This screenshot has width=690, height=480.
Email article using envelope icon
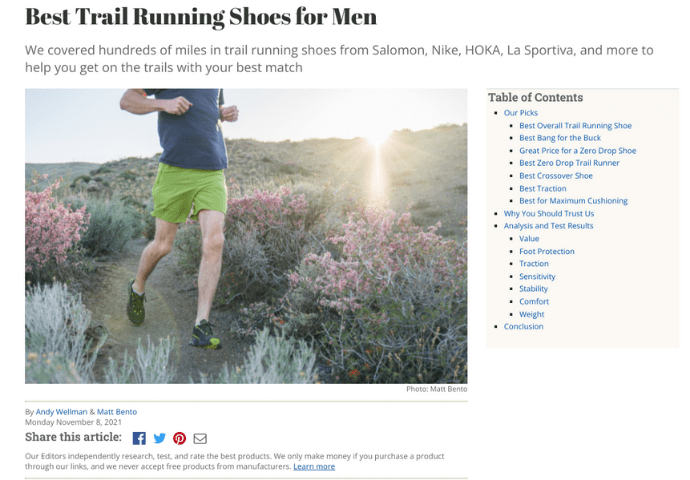200,438
